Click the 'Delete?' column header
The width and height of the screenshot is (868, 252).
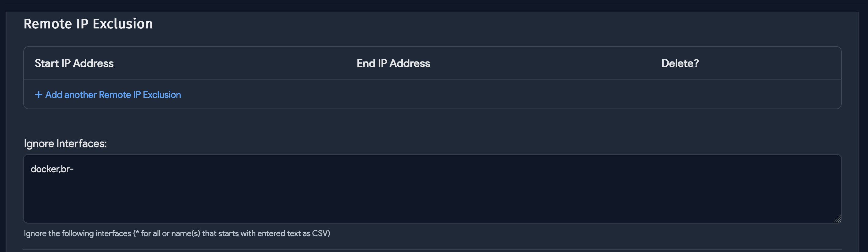[x=680, y=63]
